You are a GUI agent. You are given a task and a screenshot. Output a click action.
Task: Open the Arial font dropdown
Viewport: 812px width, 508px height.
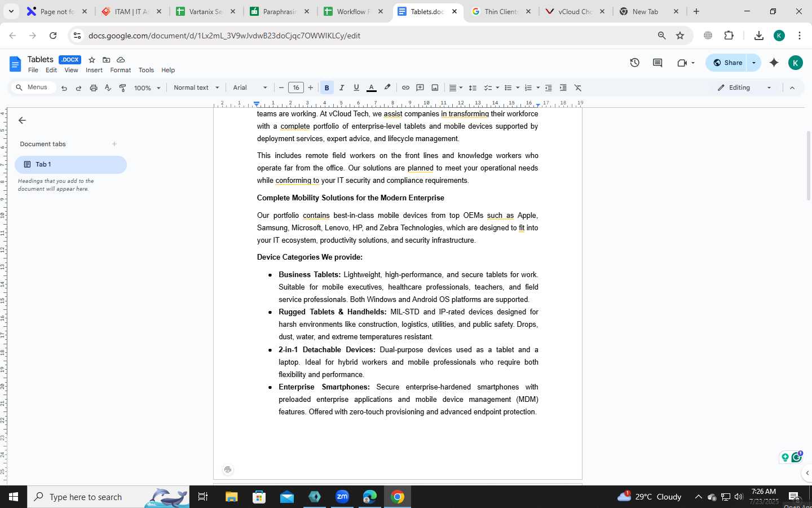point(250,88)
